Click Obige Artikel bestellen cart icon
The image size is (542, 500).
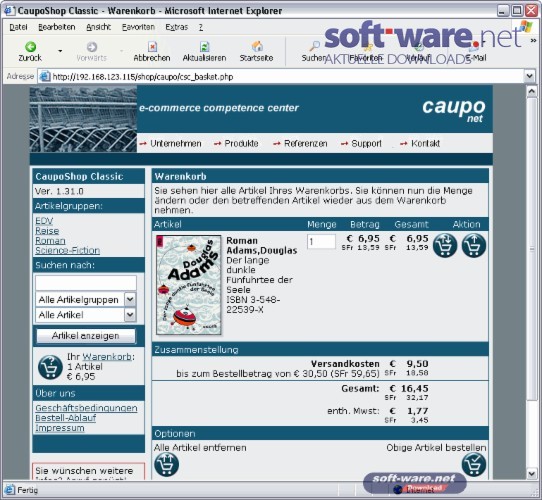[474, 464]
